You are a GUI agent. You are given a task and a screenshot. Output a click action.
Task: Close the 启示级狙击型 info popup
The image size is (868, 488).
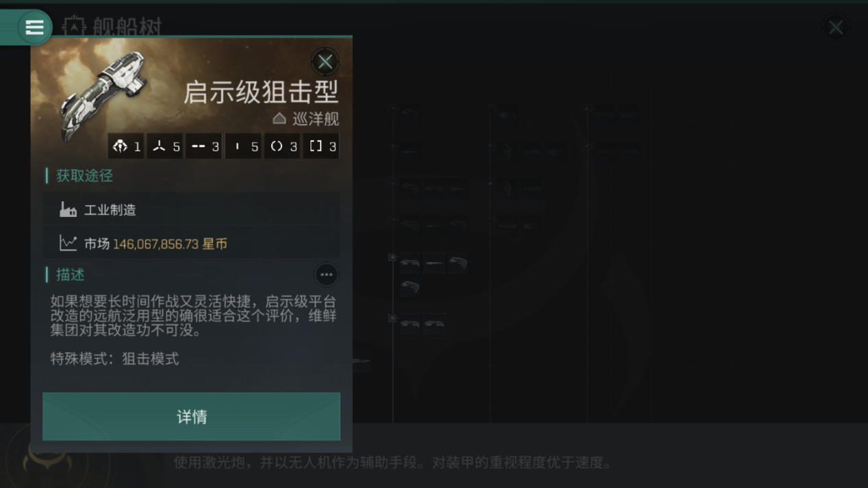(325, 62)
